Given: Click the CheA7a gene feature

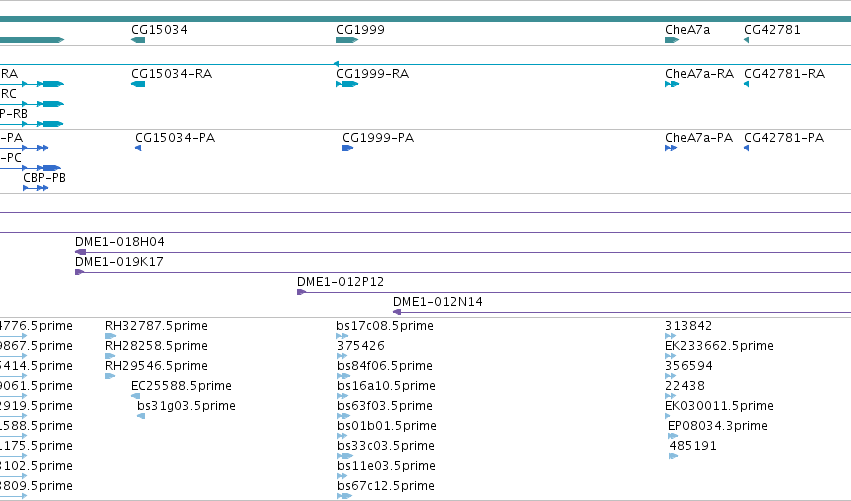Looking at the screenshot, I should (x=672, y=40).
